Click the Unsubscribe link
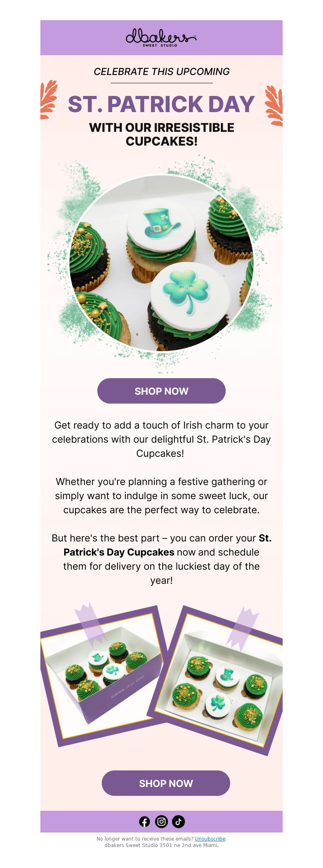This screenshot has width=323, height=868. click(210, 839)
